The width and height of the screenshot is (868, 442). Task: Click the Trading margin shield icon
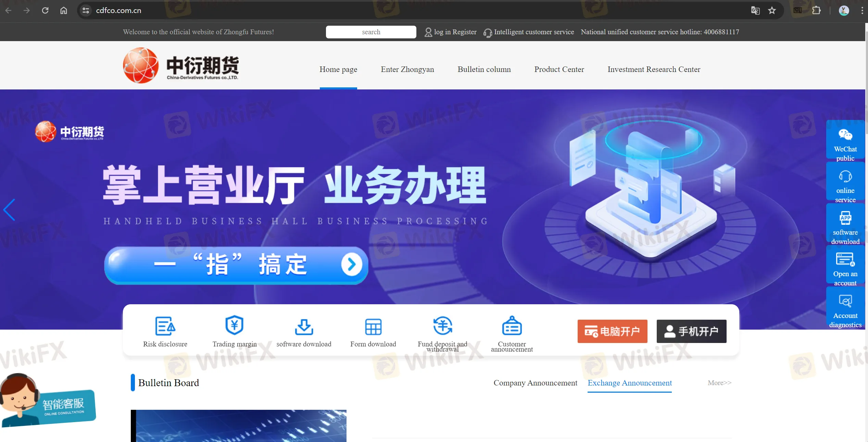click(234, 325)
